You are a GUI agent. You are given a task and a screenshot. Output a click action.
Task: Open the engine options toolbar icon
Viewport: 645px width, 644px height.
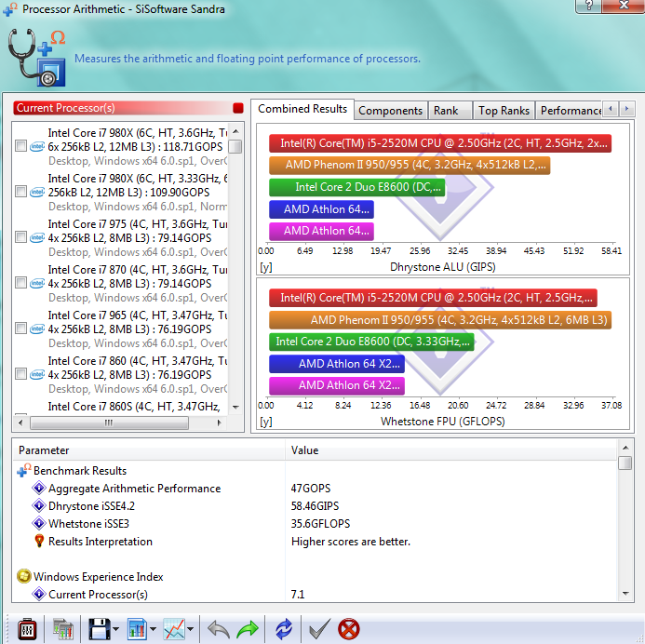click(x=27, y=629)
